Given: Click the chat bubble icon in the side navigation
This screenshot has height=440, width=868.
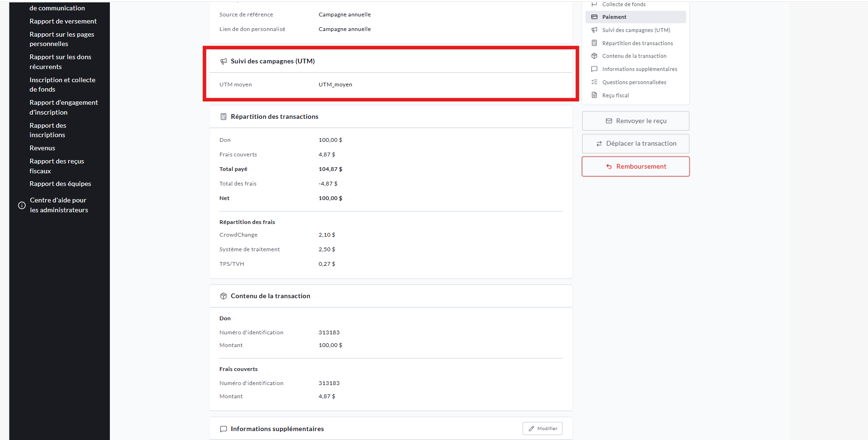Looking at the screenshot, I should 594,69.
